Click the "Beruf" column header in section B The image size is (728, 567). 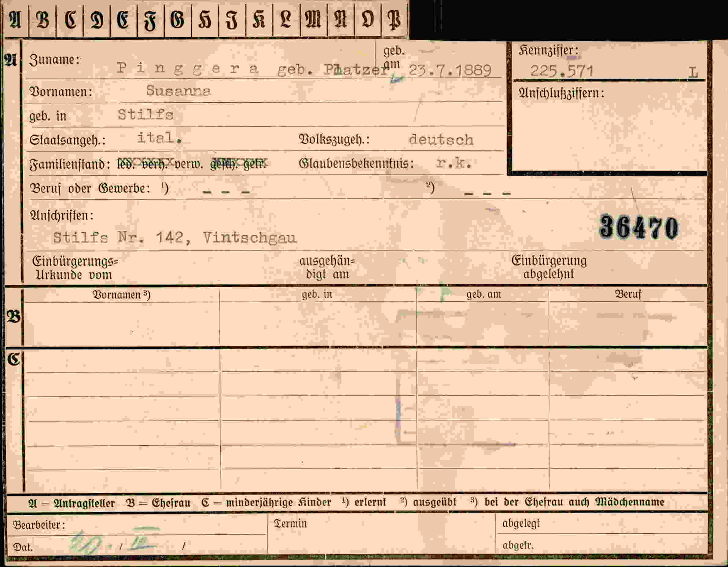(628, 294)
